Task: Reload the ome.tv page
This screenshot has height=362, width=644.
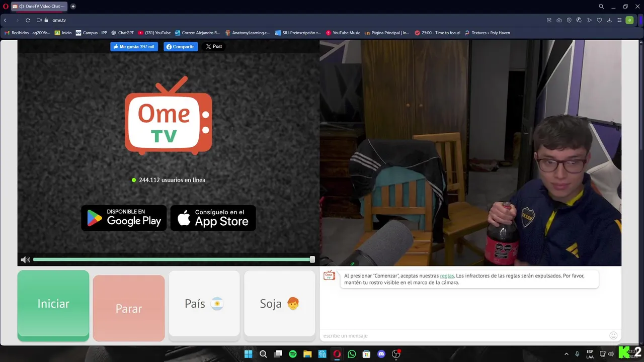Action: pos(28,20)
